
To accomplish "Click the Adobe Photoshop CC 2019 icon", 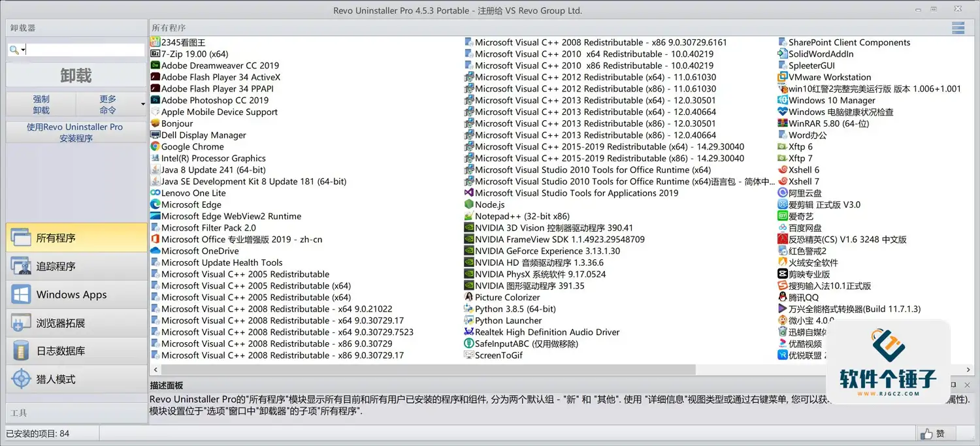I will 155,100.
